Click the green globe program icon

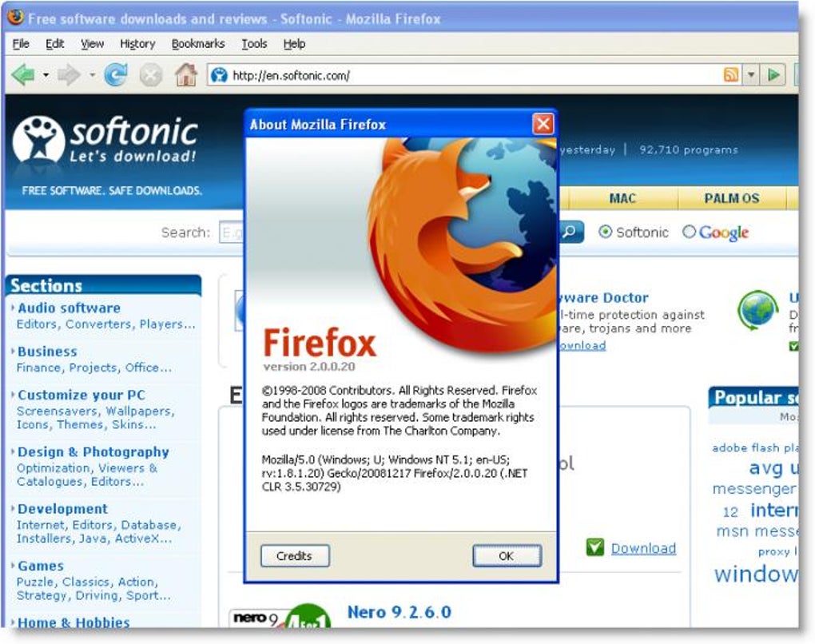click(757, 310)
